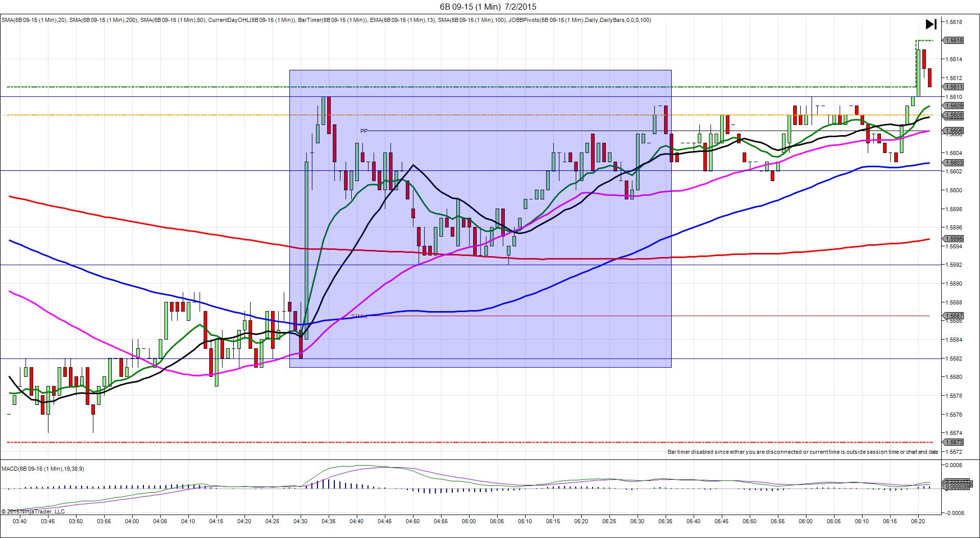Click the 1.5611 price marker tag
Viewport: 980px width, 538px height.
[953, 87]
